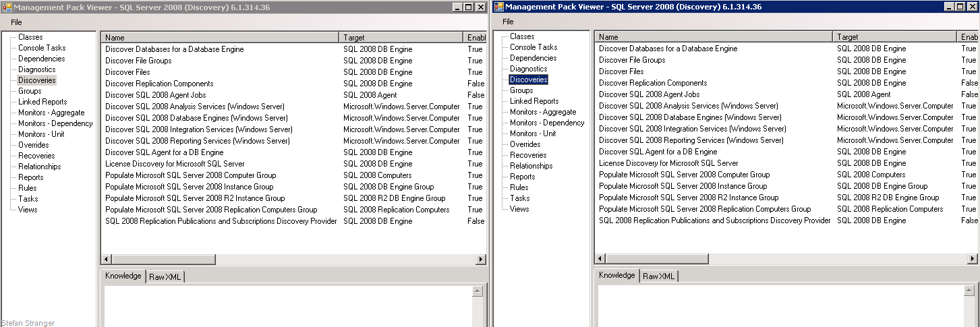
Task: Click horizontal scrollbar thumb in right window
Action: point(657,259)
